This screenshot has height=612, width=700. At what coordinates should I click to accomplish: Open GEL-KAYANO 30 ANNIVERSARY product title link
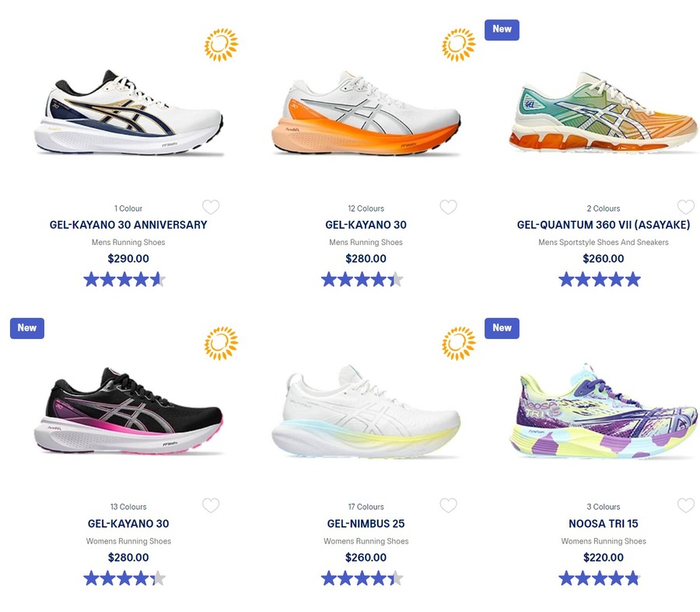pyautogui.click(x=128, y=225)
